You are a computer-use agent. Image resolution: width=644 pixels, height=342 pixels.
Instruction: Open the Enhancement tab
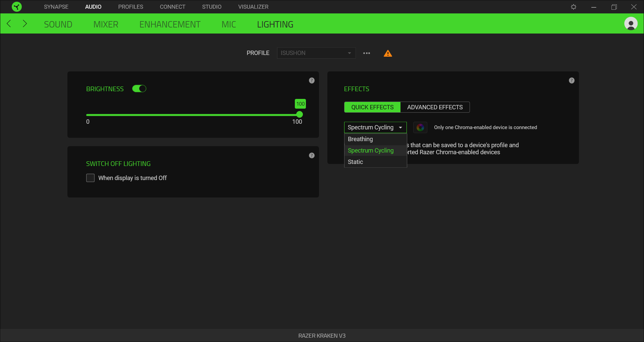pos(170,24)
